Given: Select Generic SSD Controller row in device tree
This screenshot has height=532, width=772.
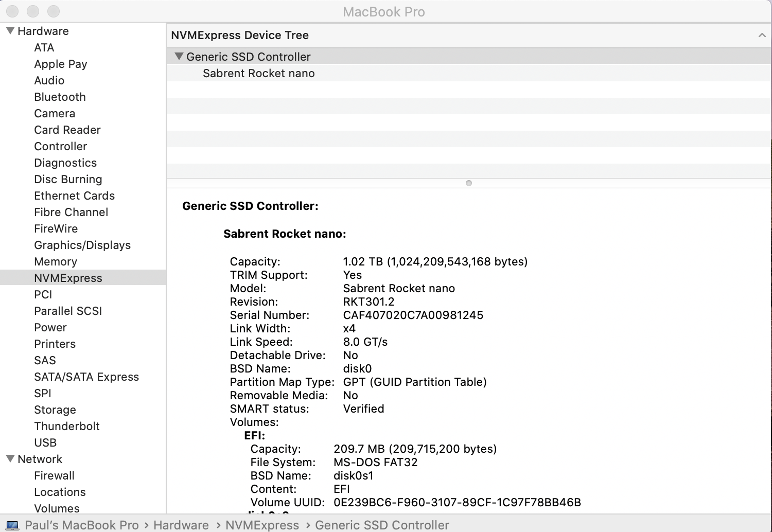Looking at the screenshot, I should point(469,57).
